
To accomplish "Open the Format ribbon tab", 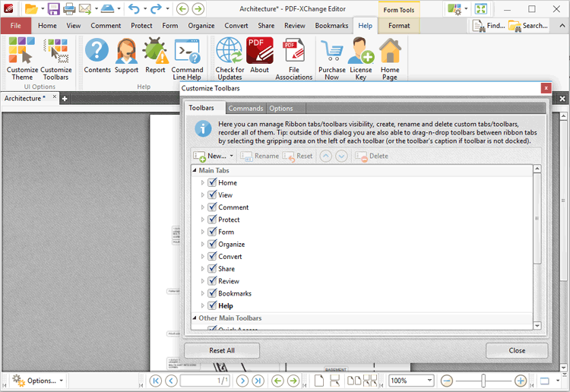I will 399,26.
